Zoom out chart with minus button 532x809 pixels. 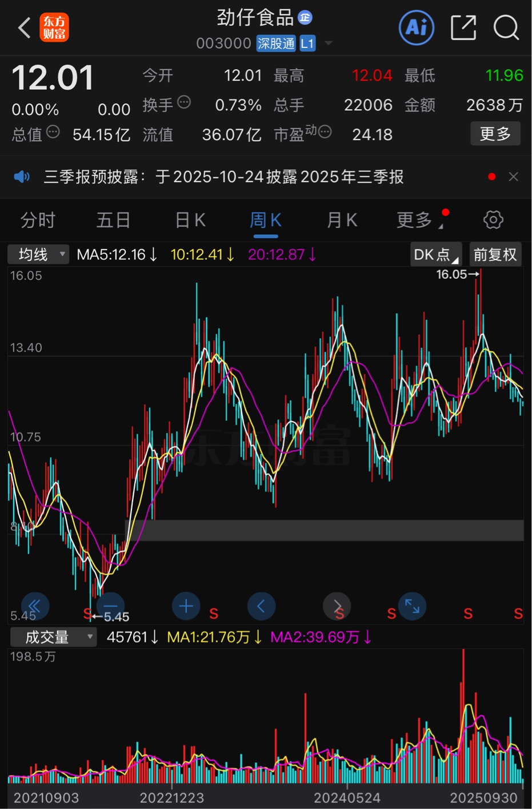click(x=110, y=606)
